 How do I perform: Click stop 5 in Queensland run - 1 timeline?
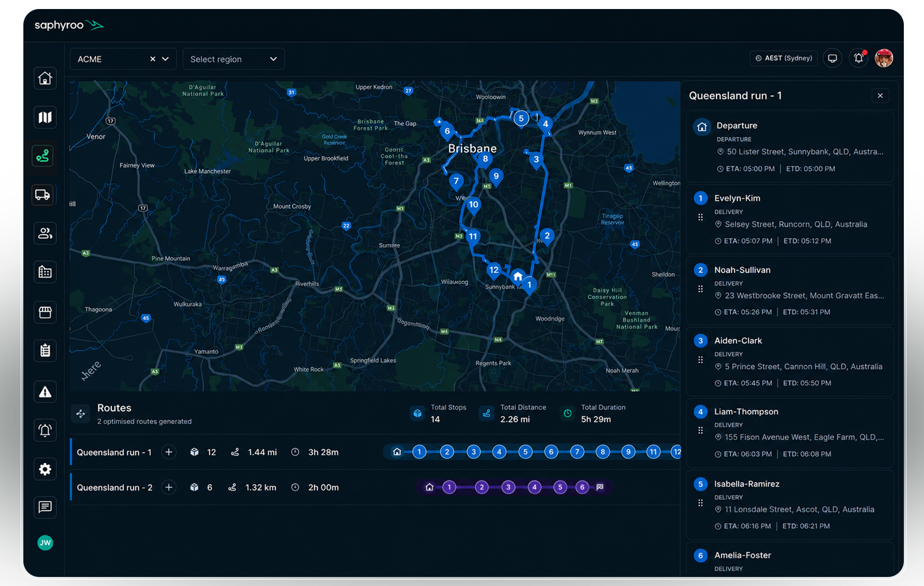[525, 452]
